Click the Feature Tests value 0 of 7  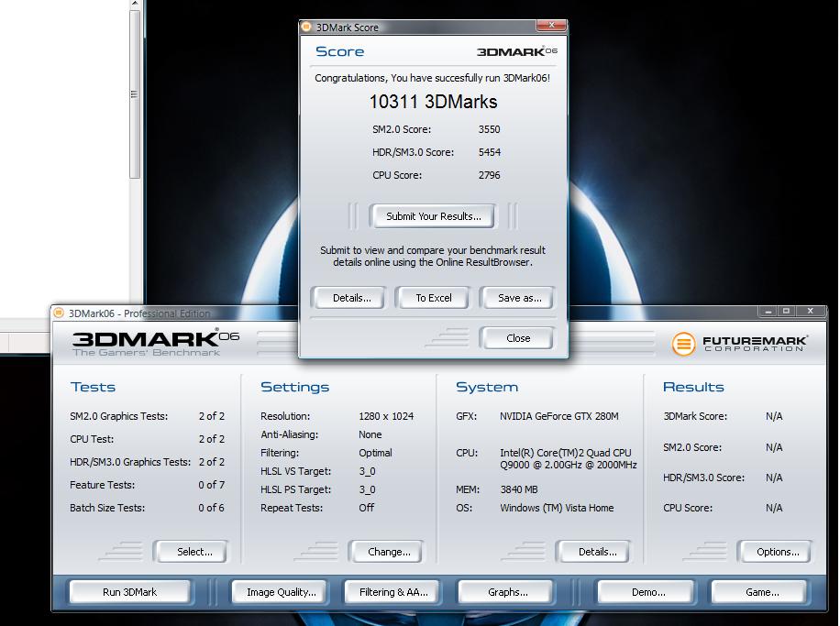211,485
